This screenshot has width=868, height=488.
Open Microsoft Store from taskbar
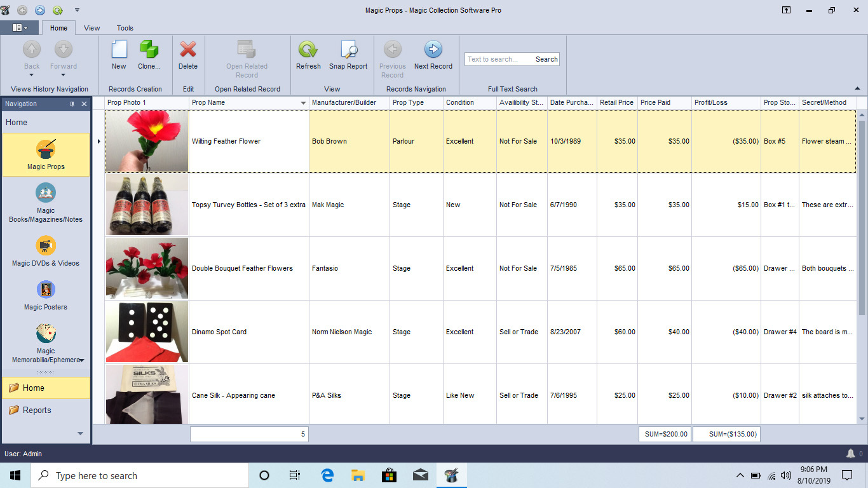click(389, 475)
